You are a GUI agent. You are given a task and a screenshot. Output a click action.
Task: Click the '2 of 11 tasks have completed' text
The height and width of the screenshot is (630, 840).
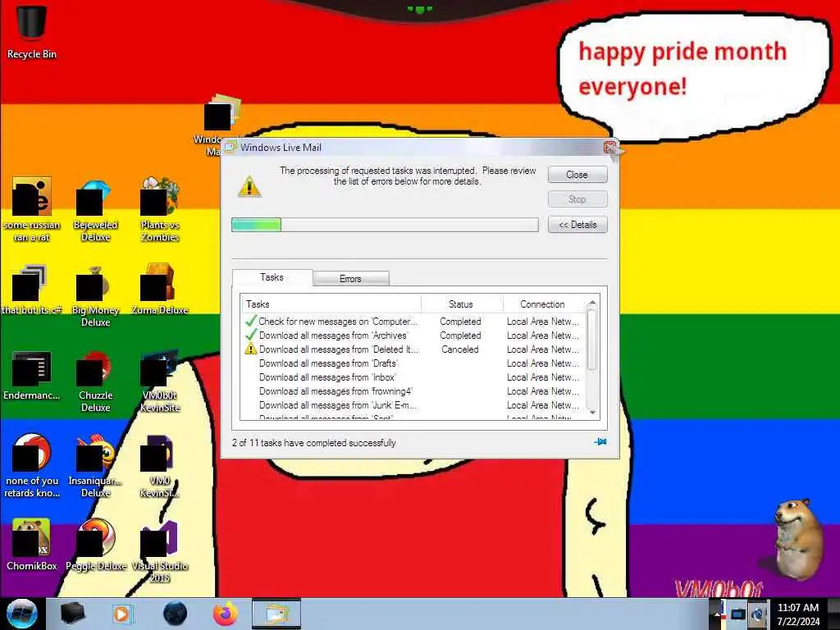coord(314,443)
